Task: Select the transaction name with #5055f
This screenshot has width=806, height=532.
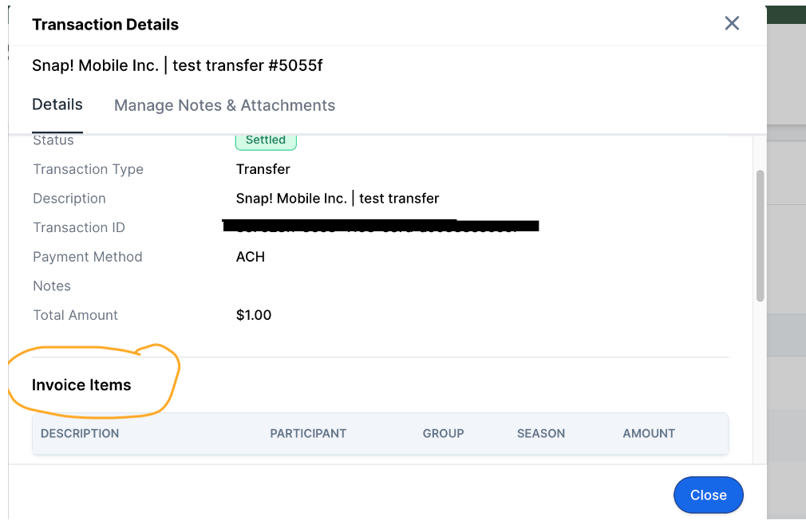Action: pyautogui.click(x=176, y=65)
